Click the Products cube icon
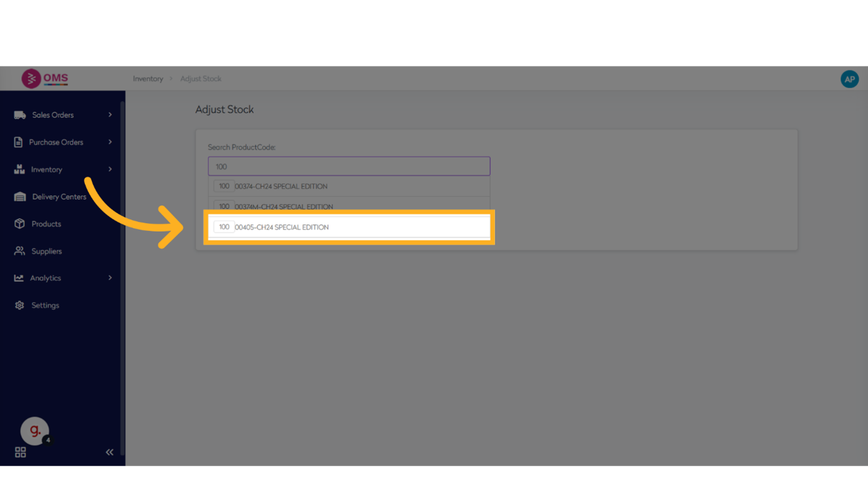Screen dimensions: 868x488 point(20,224)
